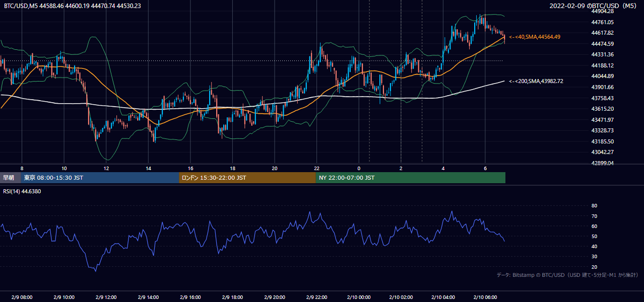The image size is (644, 302).
Task: Click the 2/9 10:00 time axis label
Action: tap(63, 297)
